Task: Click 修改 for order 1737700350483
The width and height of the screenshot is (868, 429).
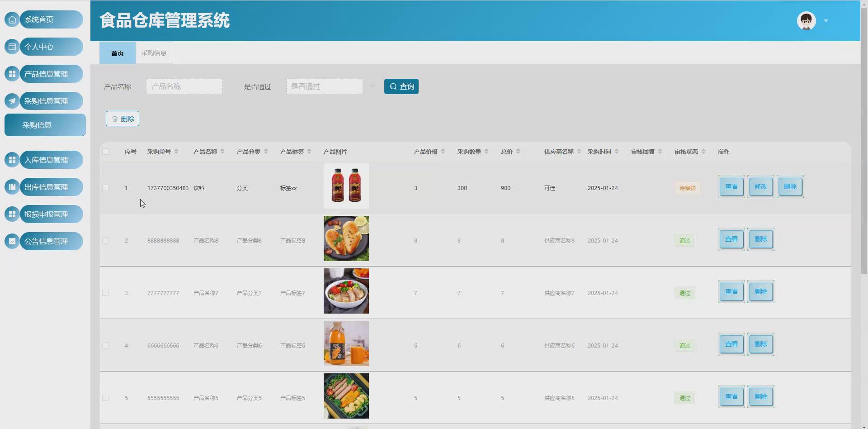Action: click(761, 186)
